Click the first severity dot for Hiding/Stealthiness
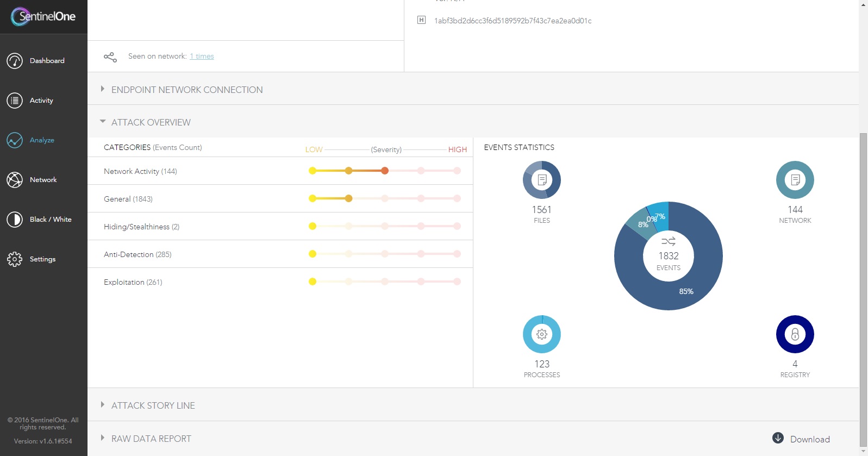This screenshot has width=868, height=456. click(x=313, y=226)
